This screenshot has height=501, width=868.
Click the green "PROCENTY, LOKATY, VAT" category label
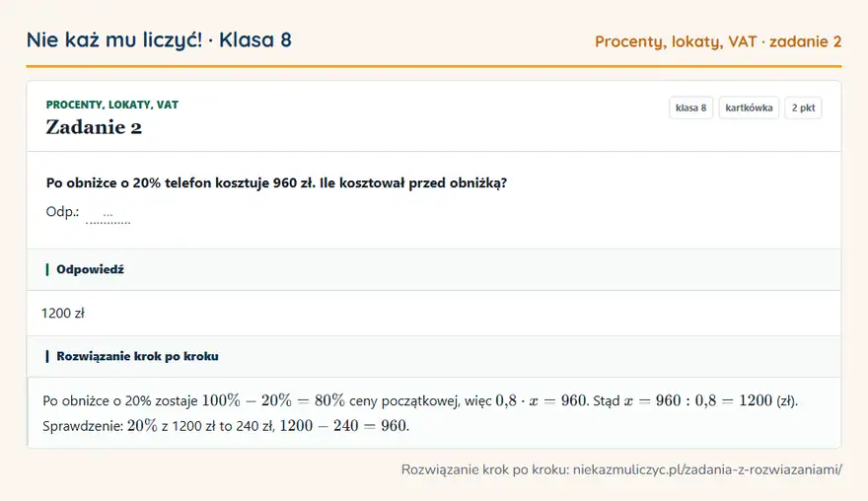111,105
